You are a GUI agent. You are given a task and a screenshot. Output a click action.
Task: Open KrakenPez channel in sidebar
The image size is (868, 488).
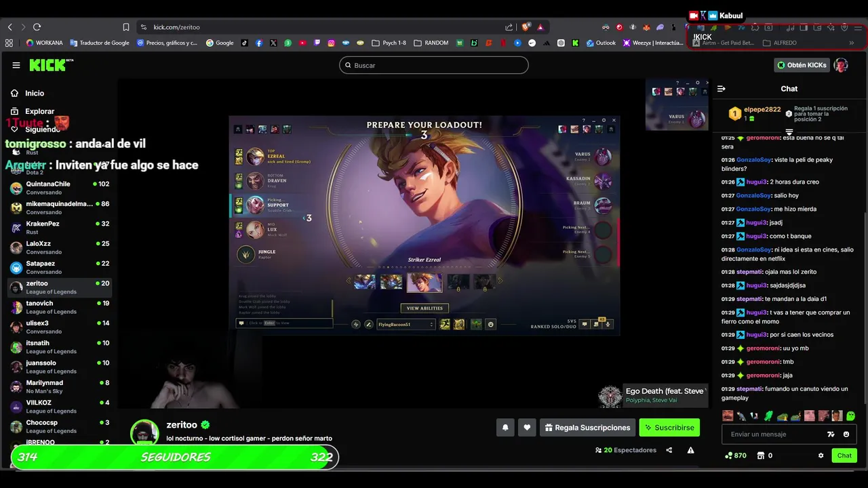tap(59, 228)
